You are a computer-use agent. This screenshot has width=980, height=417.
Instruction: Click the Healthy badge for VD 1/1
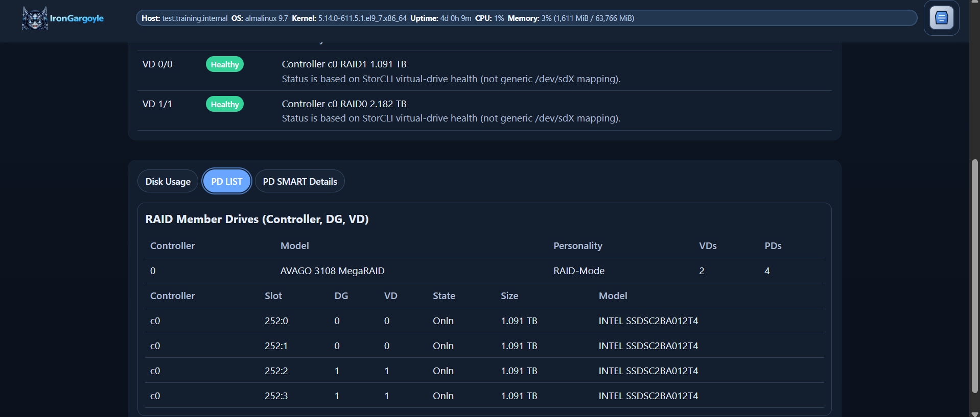pos(224,104)
